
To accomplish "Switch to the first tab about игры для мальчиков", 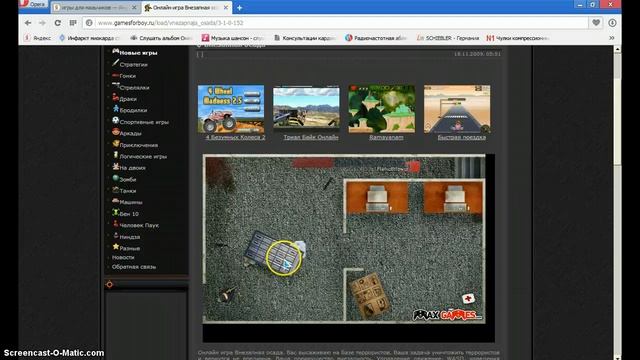I will coord(95,7).
